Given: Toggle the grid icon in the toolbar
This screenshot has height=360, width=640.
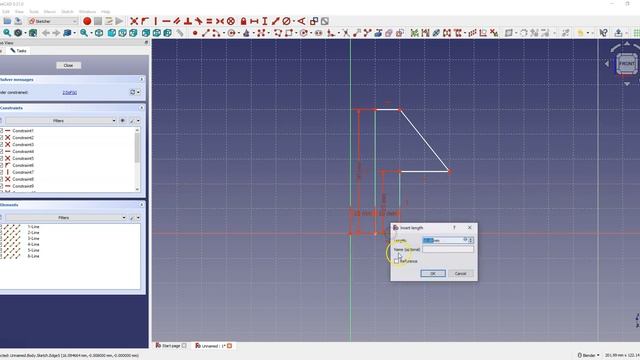Looking at the screenshot, I should pyautogui.click(x=636, y=33).
